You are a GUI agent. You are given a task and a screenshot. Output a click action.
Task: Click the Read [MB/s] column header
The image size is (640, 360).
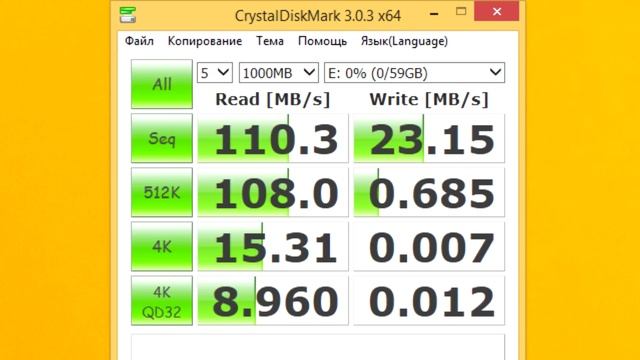(x=273, y=100)
